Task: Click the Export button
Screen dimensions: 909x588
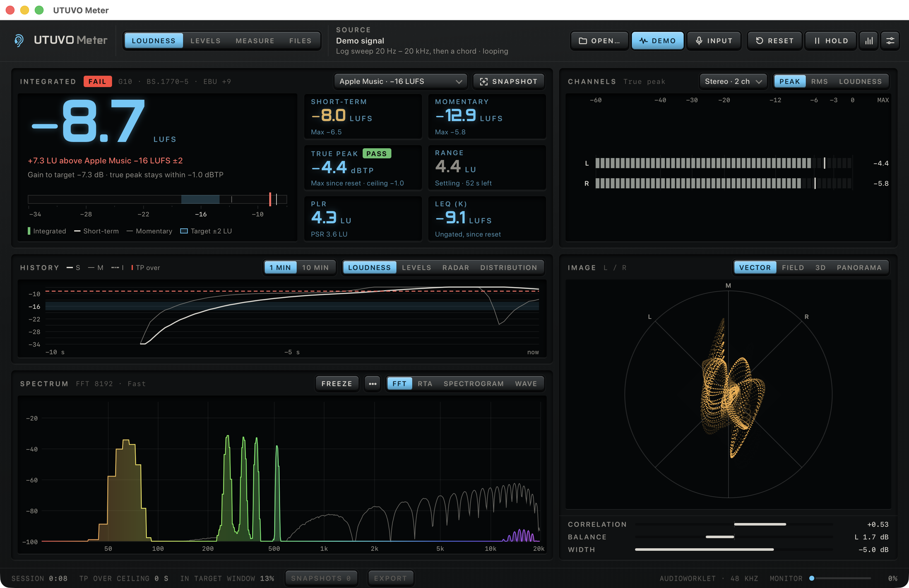Action: pos(390,578)
